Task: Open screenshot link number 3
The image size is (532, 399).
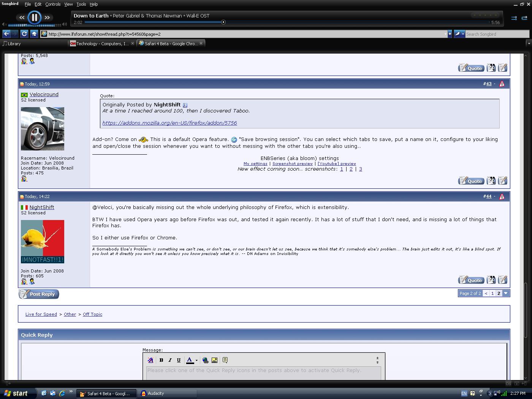Action: click(x=361, y=169)
